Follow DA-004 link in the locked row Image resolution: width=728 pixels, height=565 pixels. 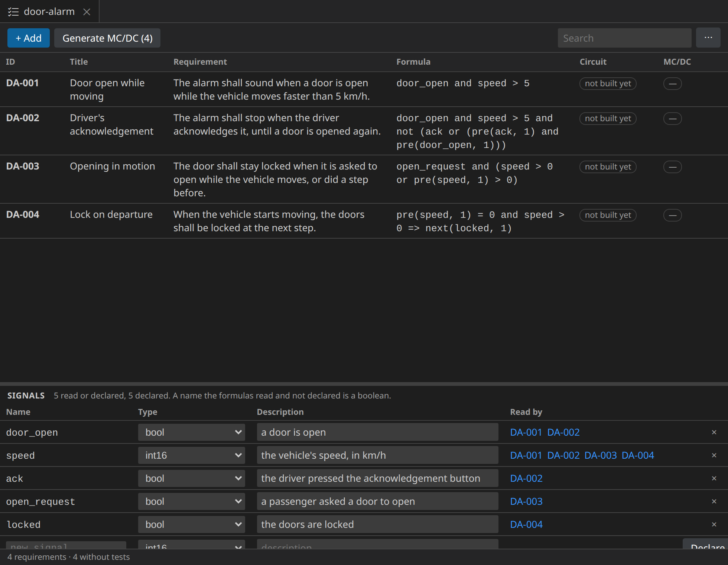point(526,524)
